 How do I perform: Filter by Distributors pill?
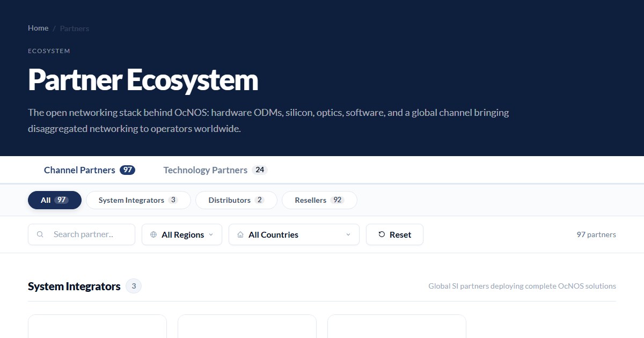point(236,200)
